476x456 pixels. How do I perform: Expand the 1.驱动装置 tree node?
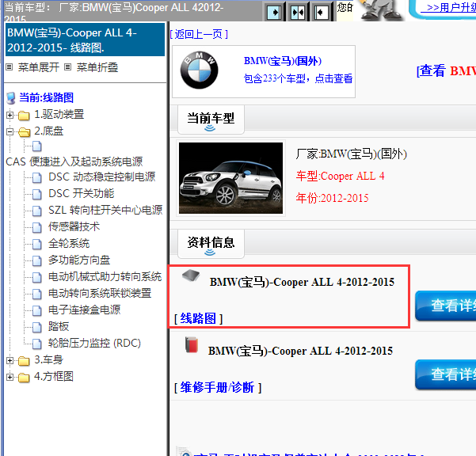10,116
